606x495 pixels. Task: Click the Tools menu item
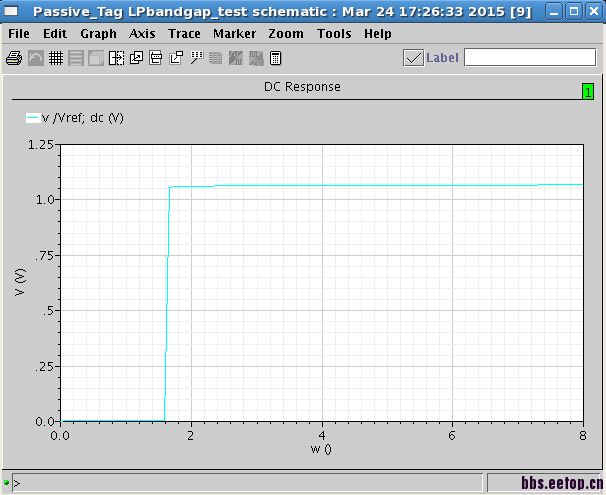pyautogui.click(x=334, y=34)
